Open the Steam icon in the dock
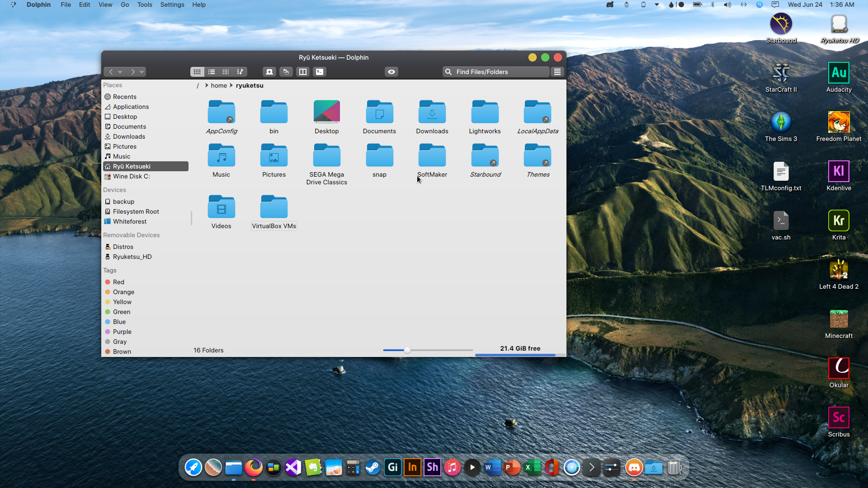868x488 pixels. pyautogui.click(x=373, y=468)
